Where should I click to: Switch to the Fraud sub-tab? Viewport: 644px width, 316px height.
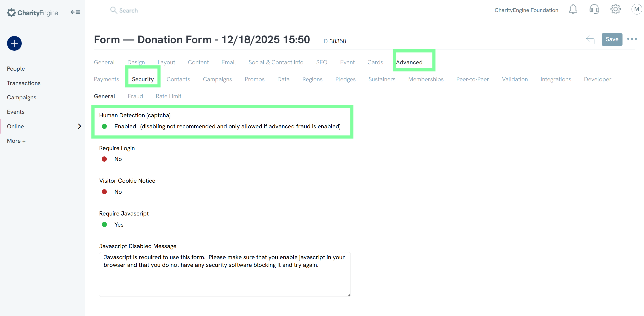135,96
